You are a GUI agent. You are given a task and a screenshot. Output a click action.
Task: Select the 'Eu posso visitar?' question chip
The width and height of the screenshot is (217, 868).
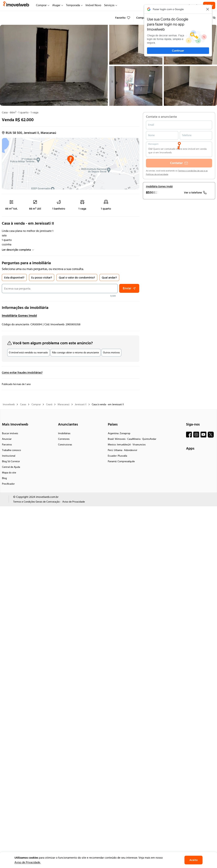coord(41,278)
